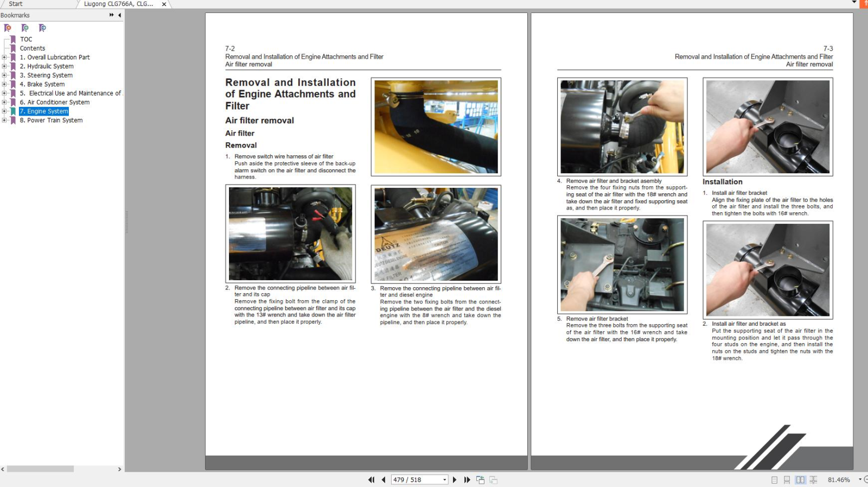Collapse the Bookmarks panel
Viewport: 868px width, 487px height.
[x=119, y=15]
